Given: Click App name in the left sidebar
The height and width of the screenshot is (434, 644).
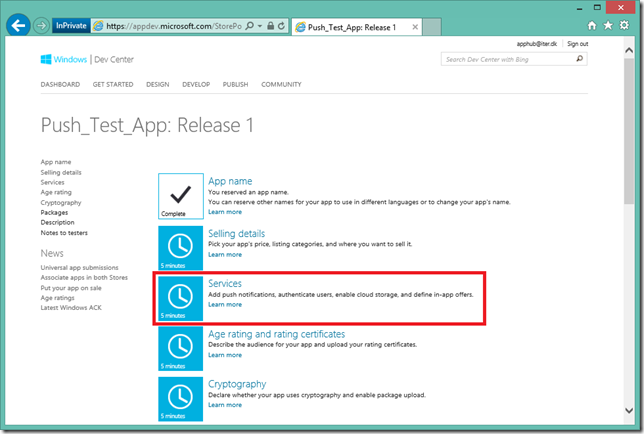Looking at the screenshot, I should click(x=56, y=162).
